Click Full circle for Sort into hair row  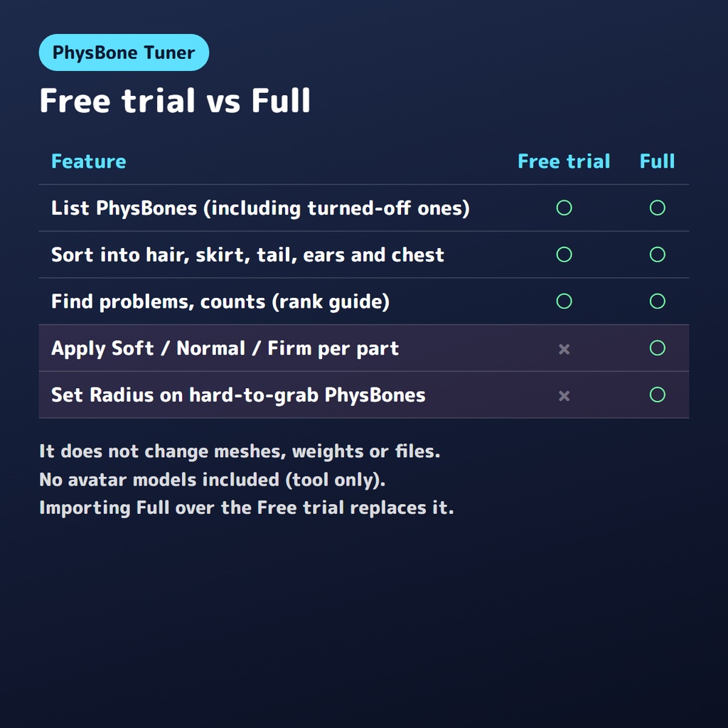[658, 255]
